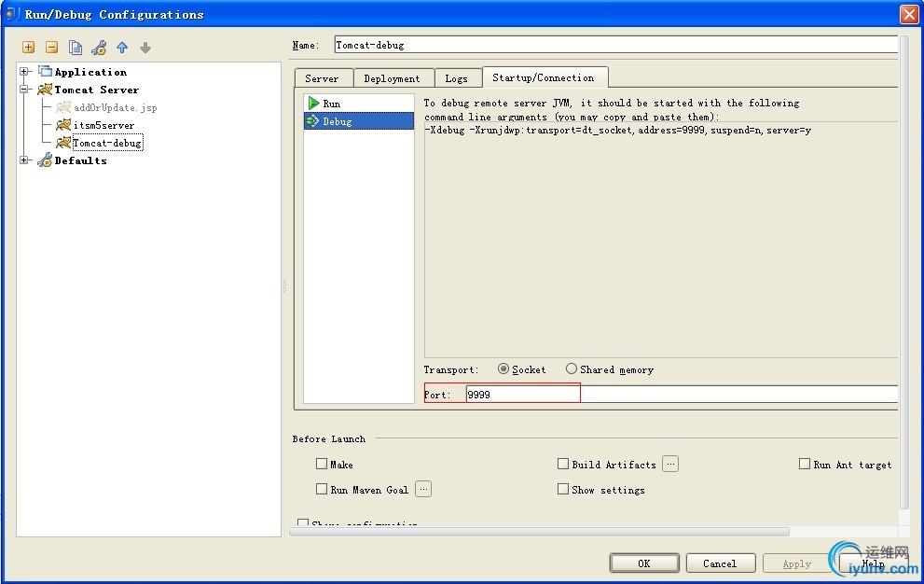The image size is (924, 584).
Task: Click the Port input field
Action: (682, 394)
